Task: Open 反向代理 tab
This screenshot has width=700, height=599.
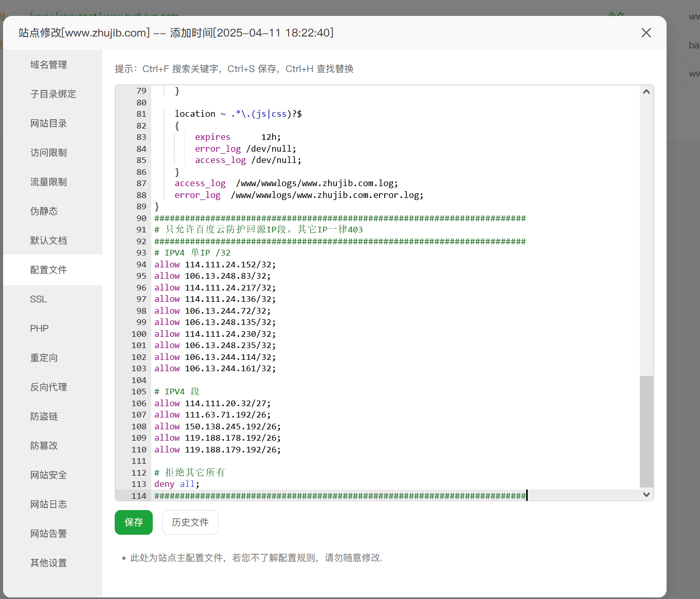Action: tap(49, 387)
